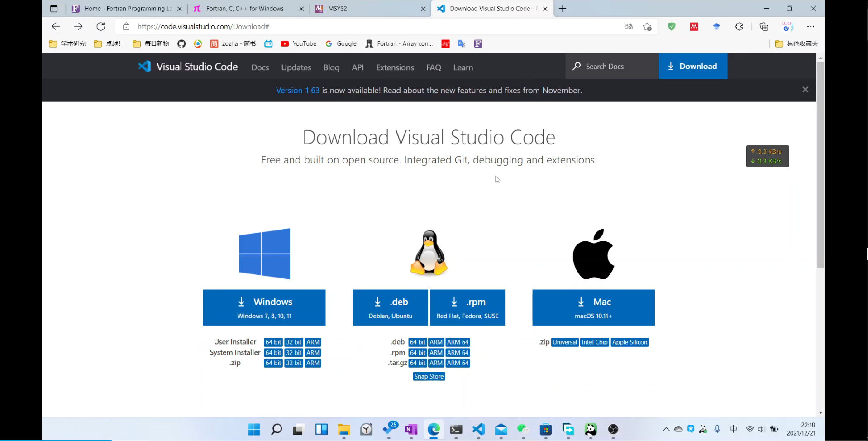Screen dimensions: 868x441
Task: Open Extensions in site navigation
Action: (395, 67)
